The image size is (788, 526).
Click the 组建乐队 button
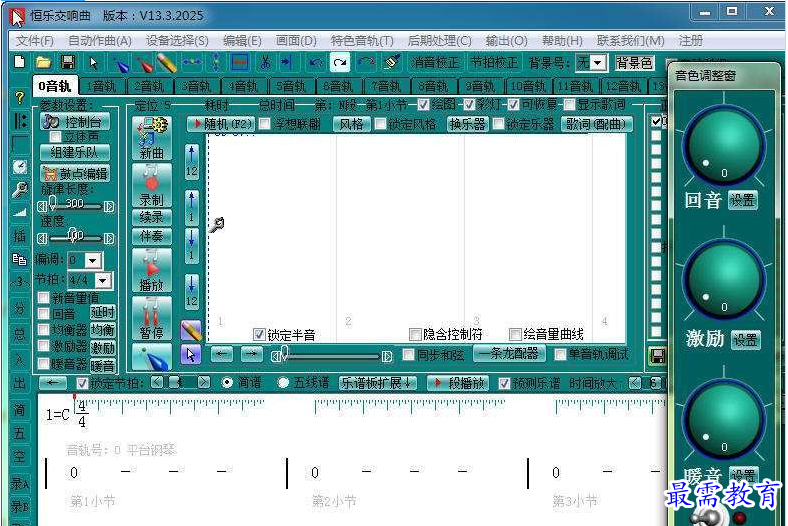(x=74, y=152)
